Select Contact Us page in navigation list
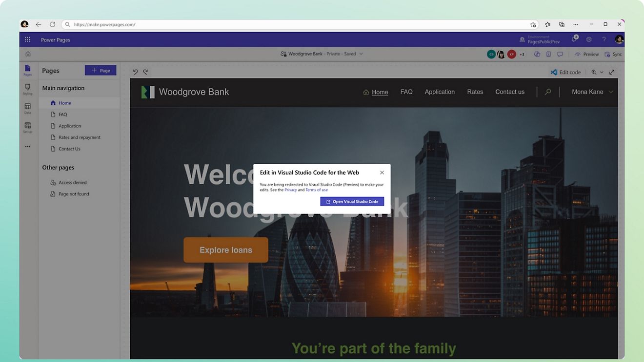Image resolution: width=644 pixels, height=362 pixels. point(80,149)
